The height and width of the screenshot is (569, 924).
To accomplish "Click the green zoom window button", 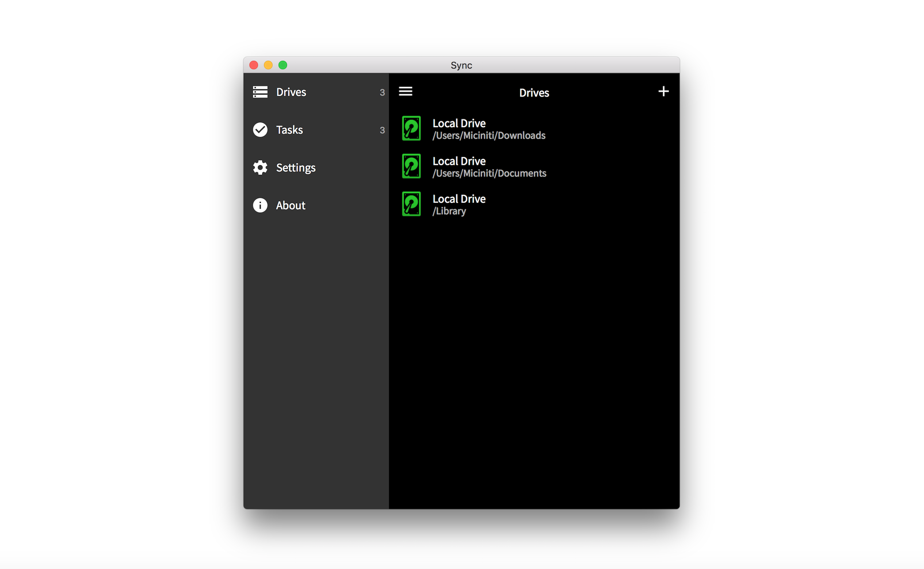I will tap(283, 65).
